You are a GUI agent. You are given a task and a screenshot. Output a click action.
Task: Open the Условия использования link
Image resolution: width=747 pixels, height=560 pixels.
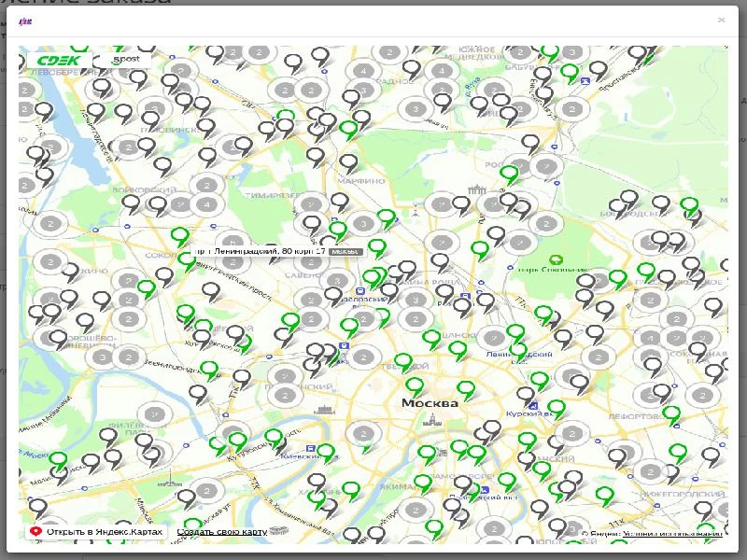[672, 534]
